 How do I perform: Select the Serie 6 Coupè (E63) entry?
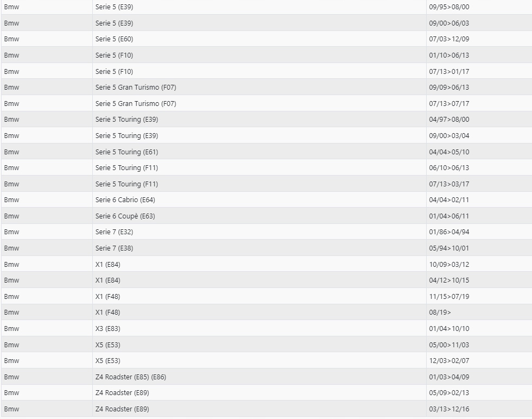pos(125,216)
